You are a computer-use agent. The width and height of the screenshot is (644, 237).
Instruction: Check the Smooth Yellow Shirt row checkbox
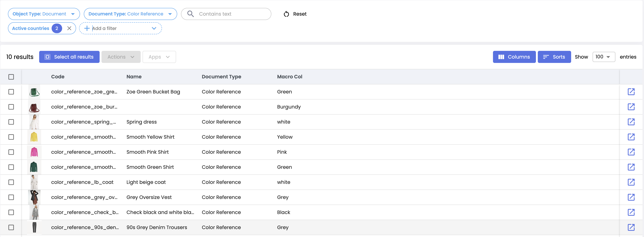[11, 137]
